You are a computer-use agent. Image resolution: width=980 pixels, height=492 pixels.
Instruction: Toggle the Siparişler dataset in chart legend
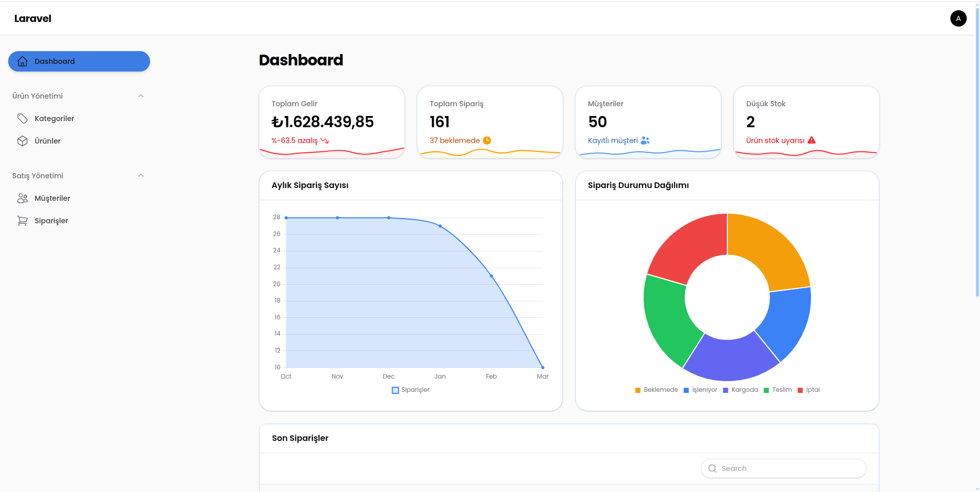(410, 390)
